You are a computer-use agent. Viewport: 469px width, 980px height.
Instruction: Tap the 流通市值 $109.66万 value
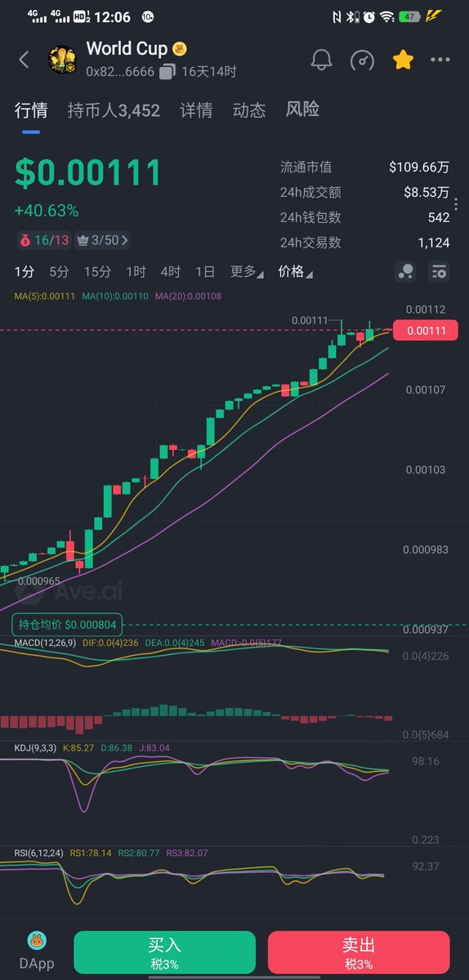point(419,167)
